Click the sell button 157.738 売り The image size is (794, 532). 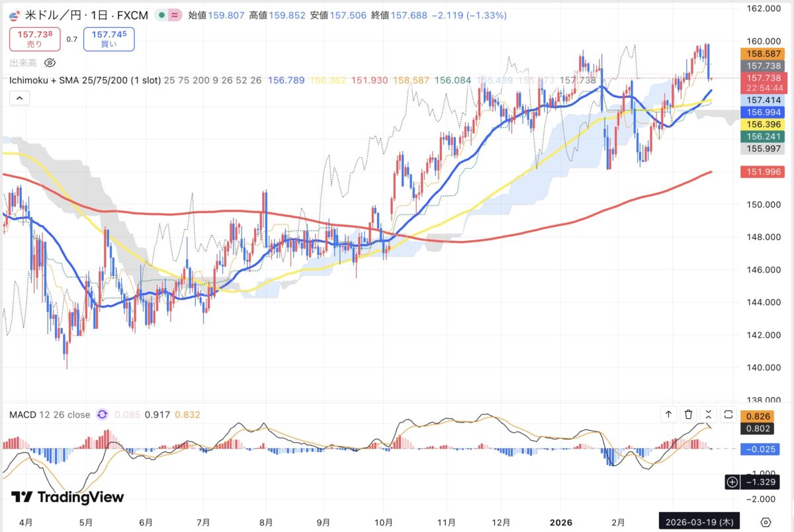[x=34, y=39]
